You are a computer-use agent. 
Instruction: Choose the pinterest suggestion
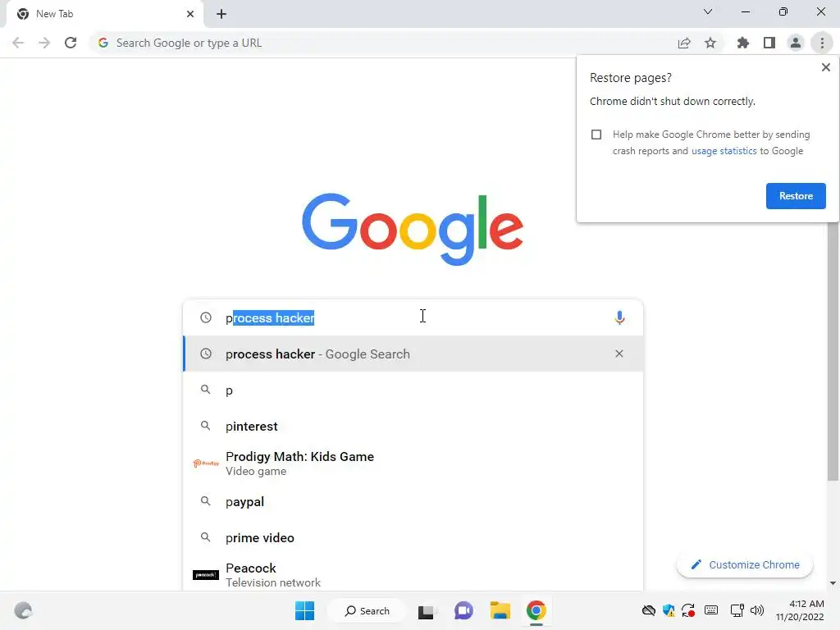tap(413, 426)
